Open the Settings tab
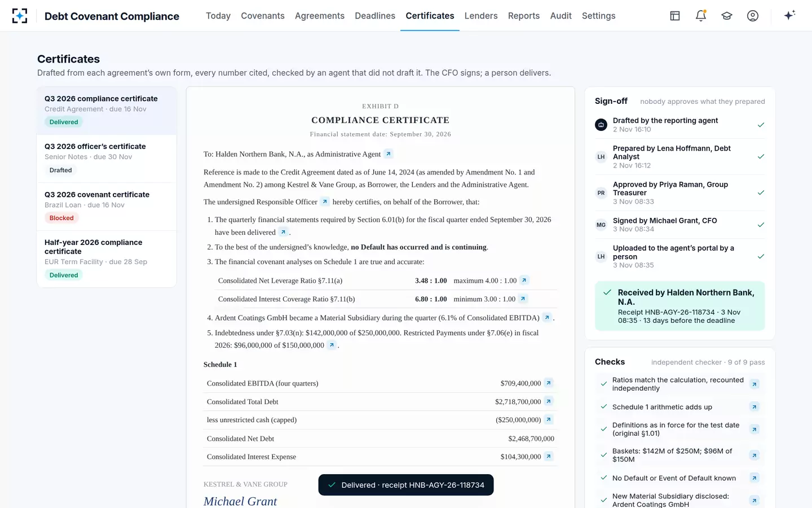The image size is (812, 508). click(599, 16)
